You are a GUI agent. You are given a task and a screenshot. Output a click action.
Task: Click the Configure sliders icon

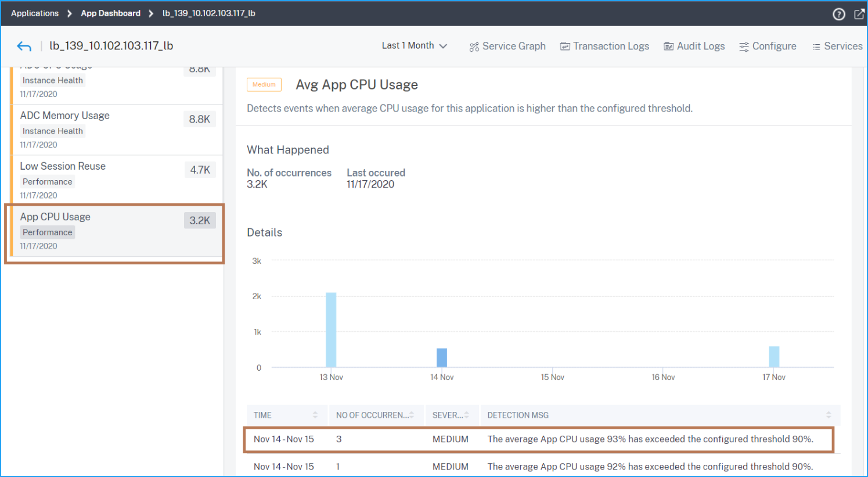pos(744,46)
